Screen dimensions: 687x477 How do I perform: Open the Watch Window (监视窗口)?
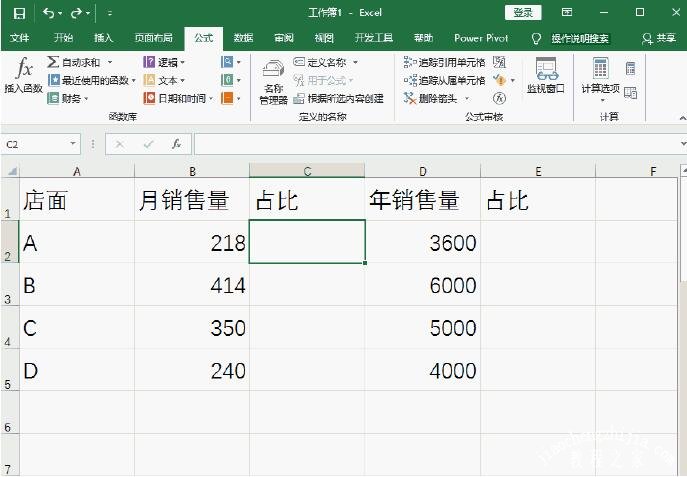pyautogui.click(x=546, y=76)
